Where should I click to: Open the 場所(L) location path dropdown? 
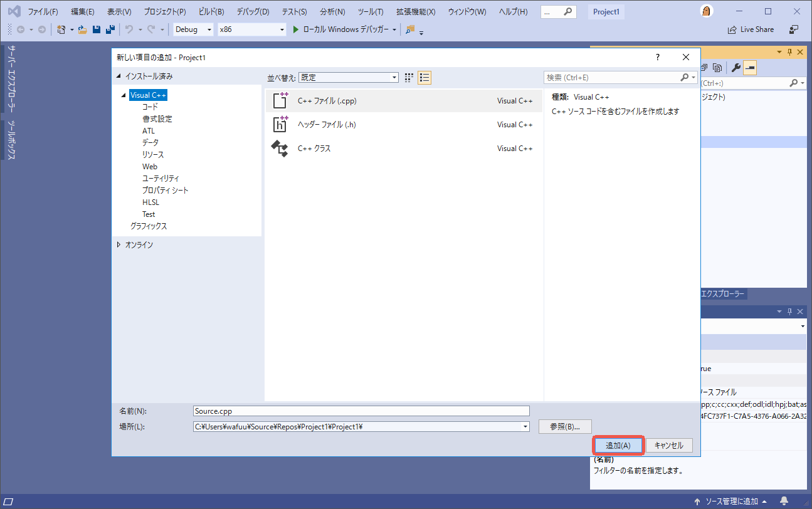pos(525,427)
